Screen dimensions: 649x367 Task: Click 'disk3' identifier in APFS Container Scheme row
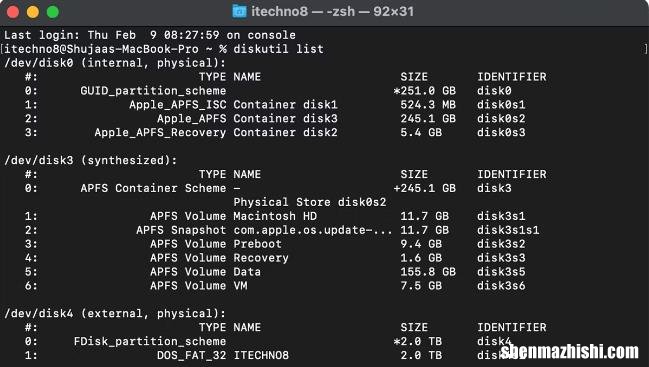[x=494, y=188]
